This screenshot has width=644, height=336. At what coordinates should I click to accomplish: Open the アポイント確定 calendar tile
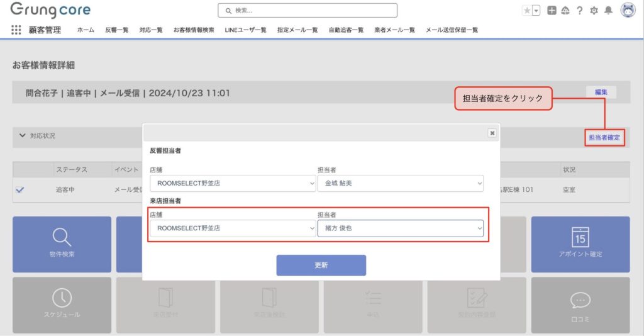coord(580,244)
